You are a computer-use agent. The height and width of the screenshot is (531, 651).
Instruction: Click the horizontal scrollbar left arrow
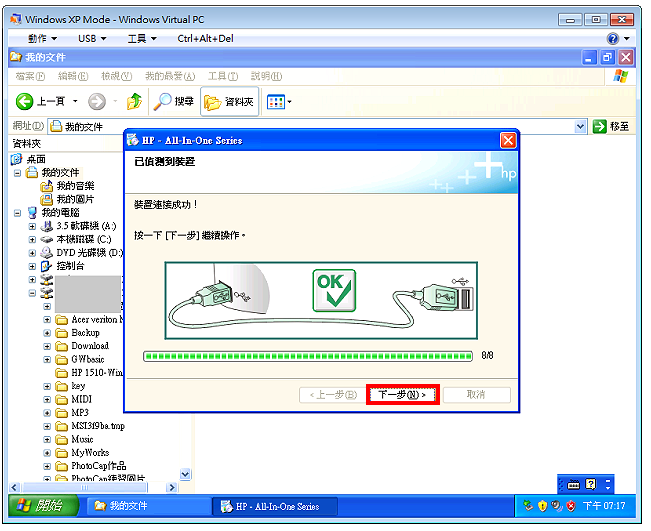click(x=15, y=487)
